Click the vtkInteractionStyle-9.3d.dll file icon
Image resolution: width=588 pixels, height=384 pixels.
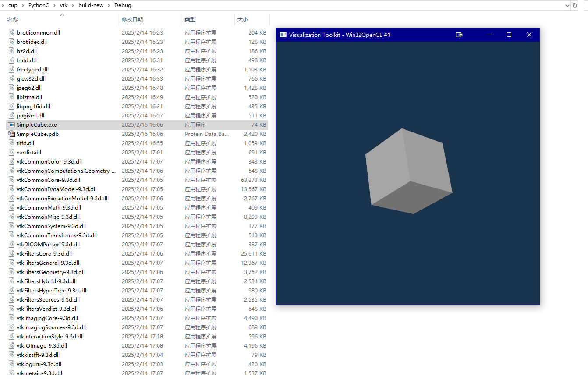(x=11, y=336)
